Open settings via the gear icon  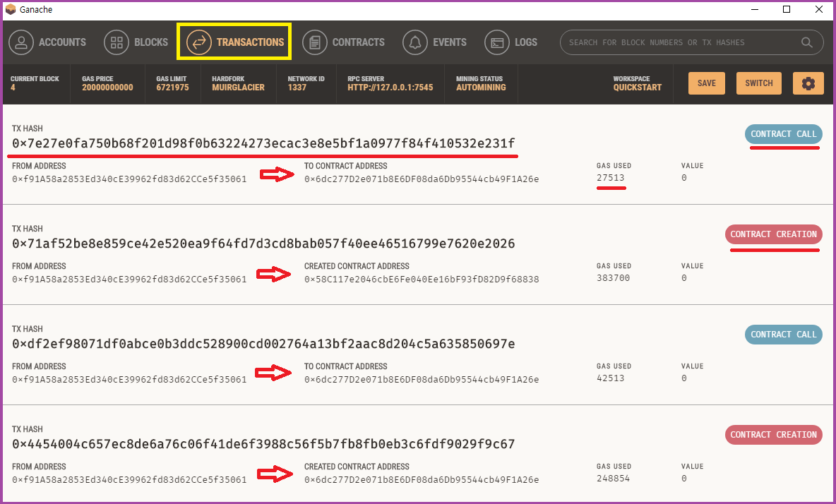(x=808, y=83)
